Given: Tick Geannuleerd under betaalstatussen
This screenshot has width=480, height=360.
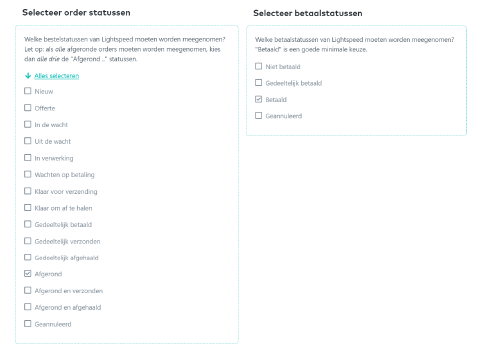Looking at the screenshot, I should tap(258, 116).
